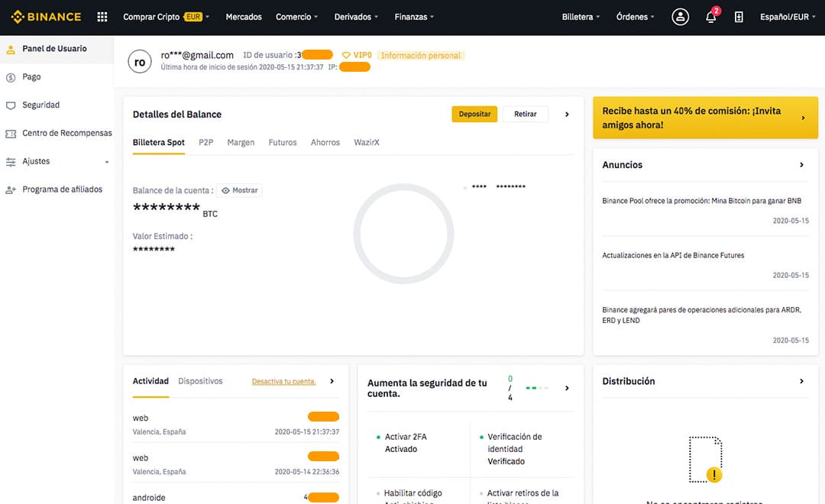This screenshot has height=504, width=825.
Task: Click the Retirar button
Action: [x=525, y=114]
